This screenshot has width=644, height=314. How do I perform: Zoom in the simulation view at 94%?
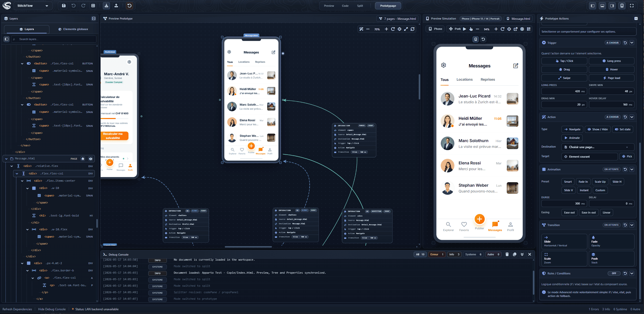pyautogui.click(x=496, y=29)
